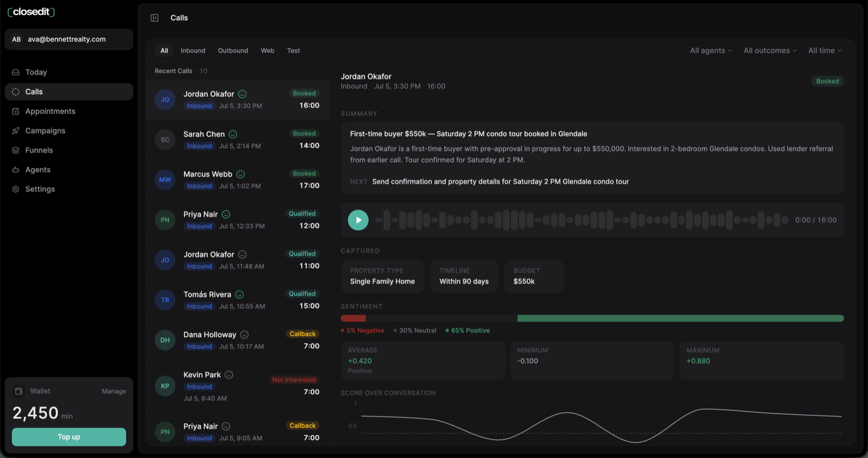Image resolution: width=868 pixels, height=458 pixels.
Task: Open the Settings gear icon
Action: tap(16, 189)
